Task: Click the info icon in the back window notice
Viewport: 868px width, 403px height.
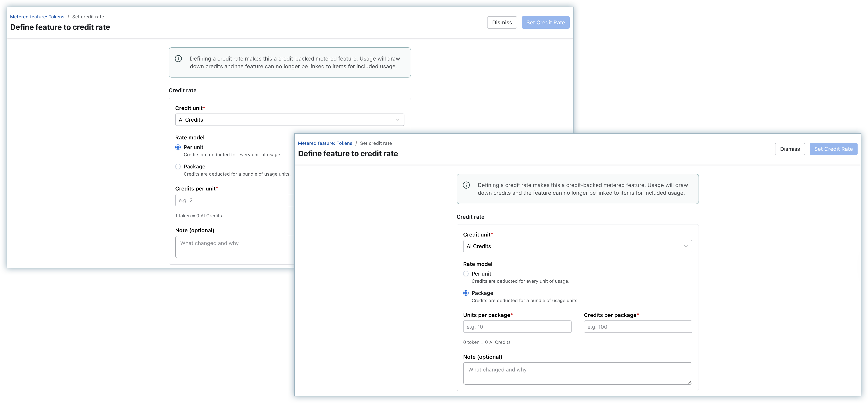Action: [x=178, y=59]
